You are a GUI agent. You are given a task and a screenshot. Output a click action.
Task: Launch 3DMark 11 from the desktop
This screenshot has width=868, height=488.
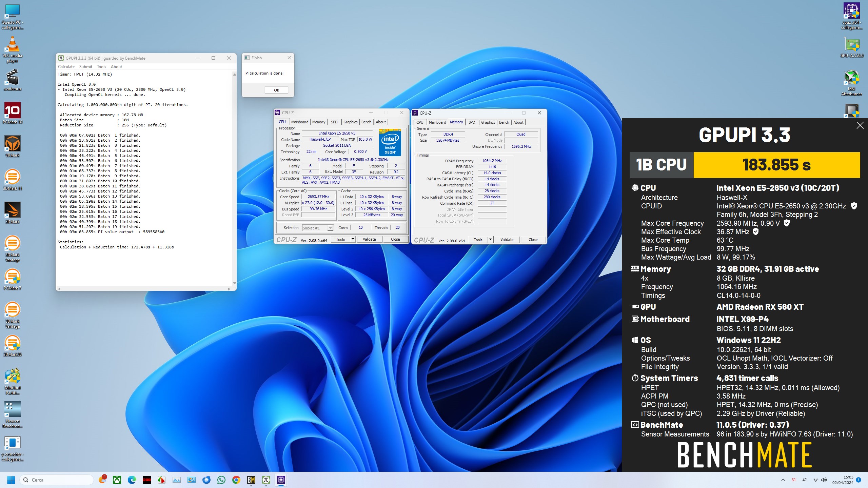coord(13,180)
